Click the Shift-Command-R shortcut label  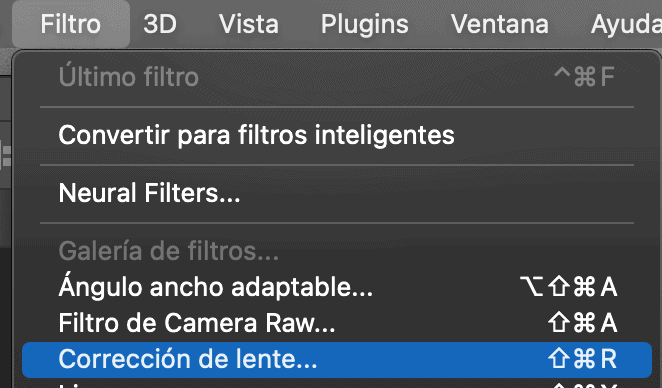click(x=582, y=359)
